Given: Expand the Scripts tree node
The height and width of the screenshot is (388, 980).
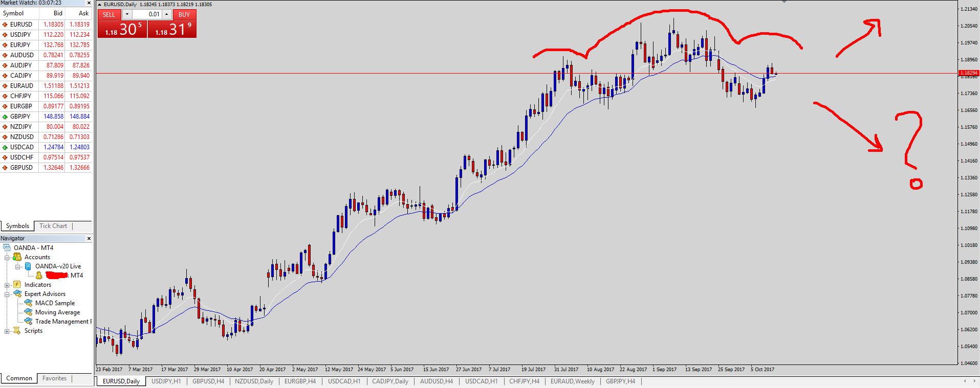Looking at the screenshot, I should click(7, 331).
